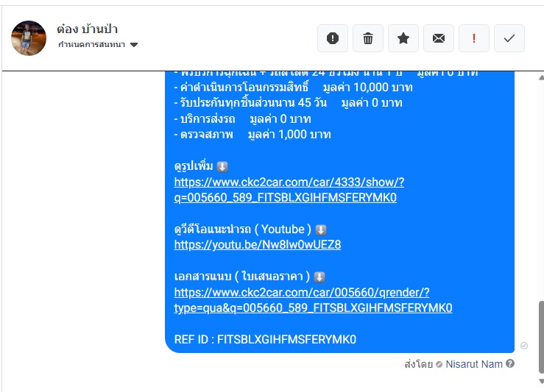Open ckc2car qrender quotation link
The image size is (544, 392).
tap(313, 300)
